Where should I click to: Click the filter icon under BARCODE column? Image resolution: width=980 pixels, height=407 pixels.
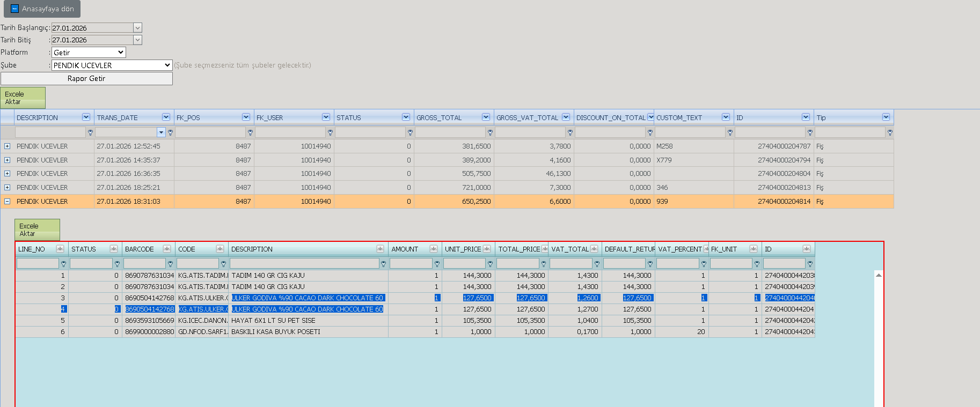170,264
